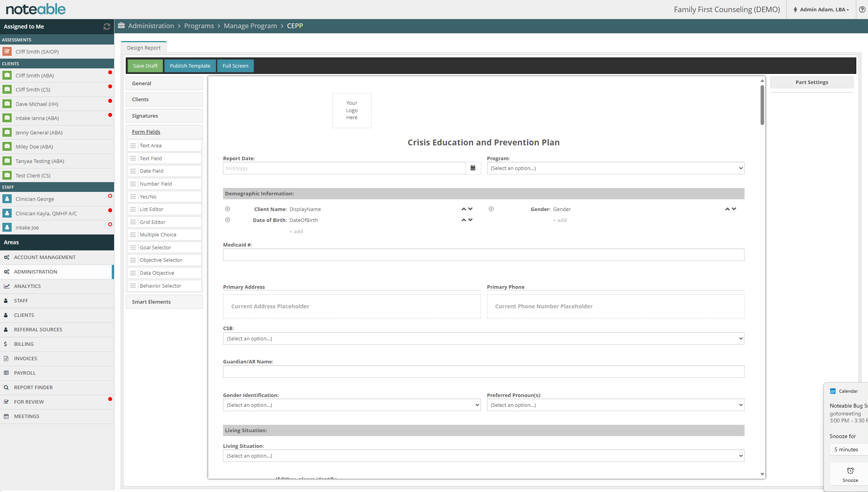
Task: Open the Report Finder area
Action: pyautogui.click(x=33, y=387)
